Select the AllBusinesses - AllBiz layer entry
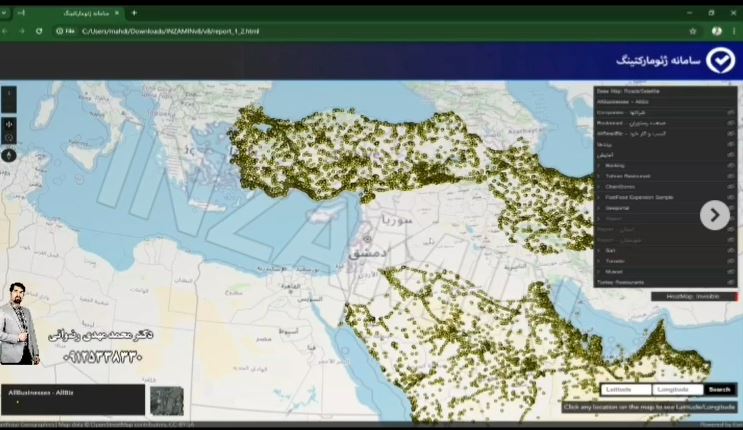Screen dimensions: 743x430 pos(623,102)
